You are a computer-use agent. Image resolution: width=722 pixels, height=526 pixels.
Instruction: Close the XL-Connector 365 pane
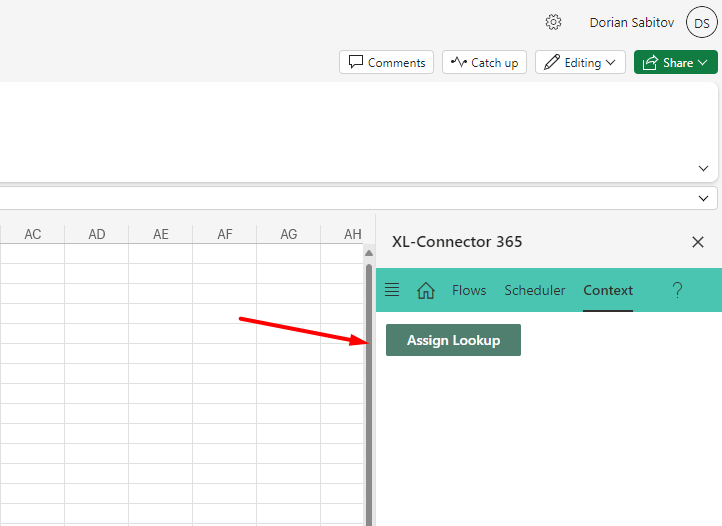tap(698, 242)
